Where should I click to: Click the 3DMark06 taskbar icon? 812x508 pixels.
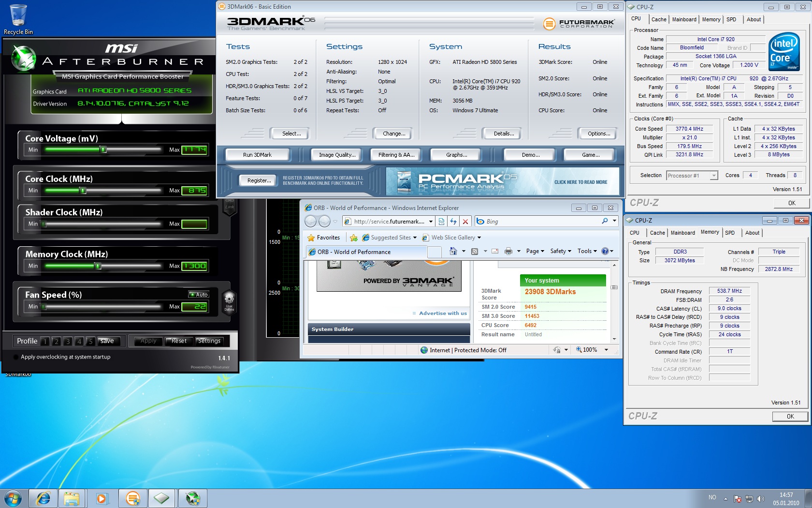click(132, 498)
